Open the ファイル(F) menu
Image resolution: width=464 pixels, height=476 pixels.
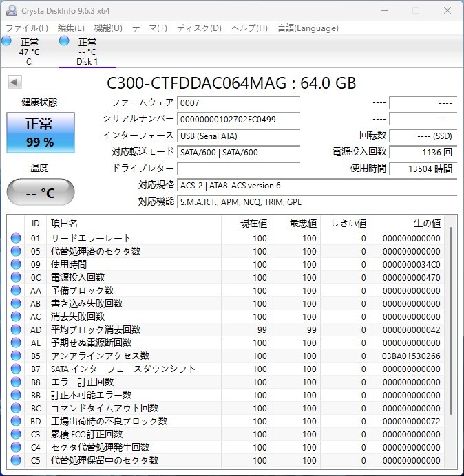[26, 28]
